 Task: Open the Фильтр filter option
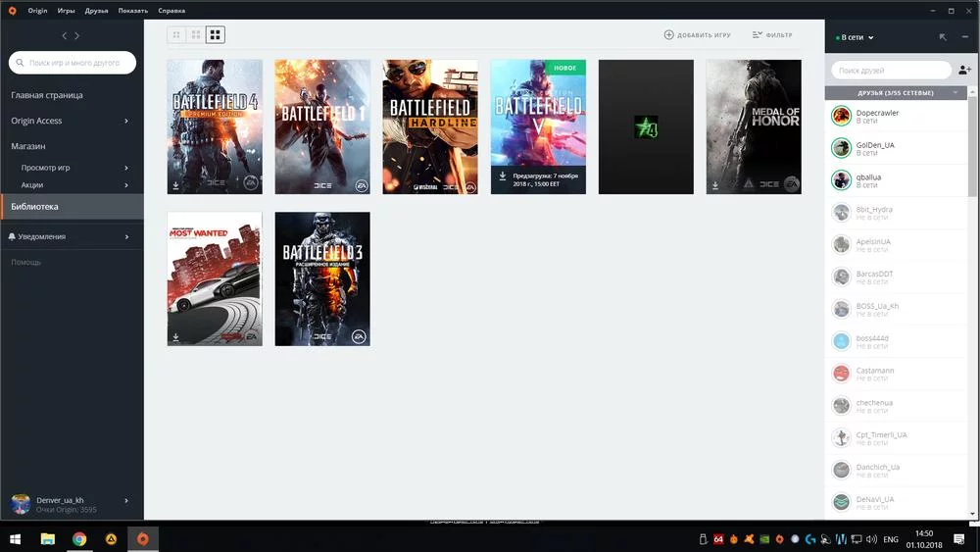pyautogui.click(x=772, y=35)
